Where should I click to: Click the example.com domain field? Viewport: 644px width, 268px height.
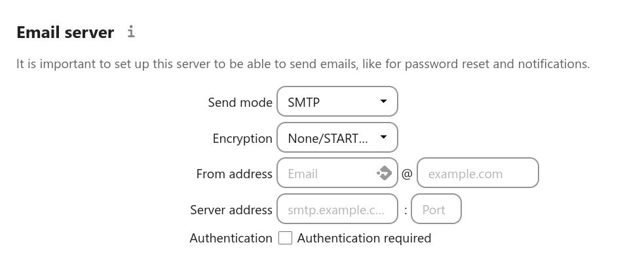(478, 173)
